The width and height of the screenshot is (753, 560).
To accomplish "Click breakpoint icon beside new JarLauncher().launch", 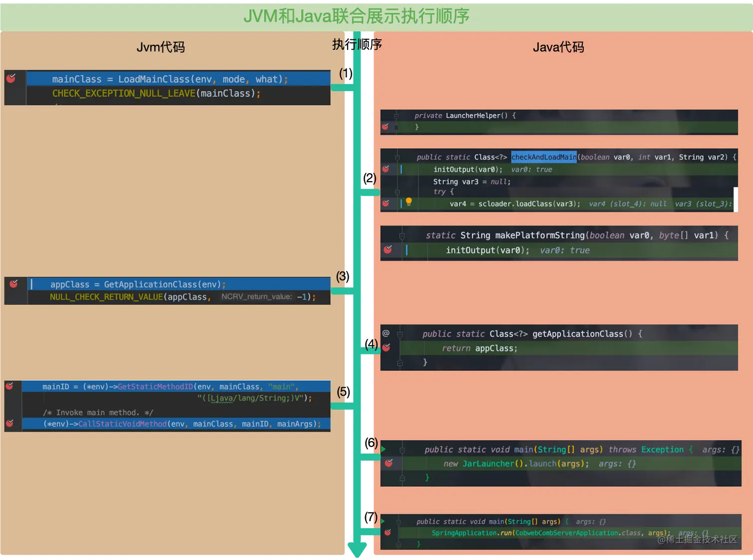I will tap(389, 463).
